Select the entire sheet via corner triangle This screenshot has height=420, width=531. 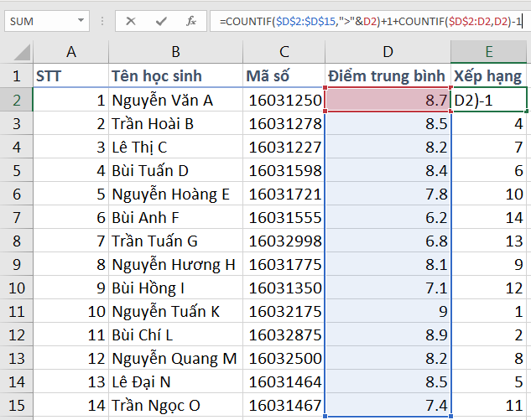click(x=16, y=53)
